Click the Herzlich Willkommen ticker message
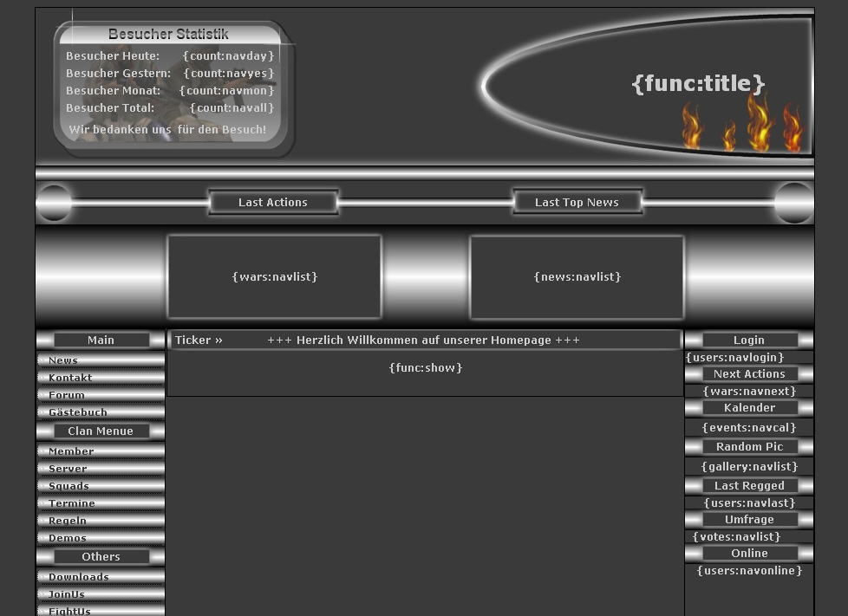Image resolution: width=848 pixels, height=616 pixels. (x=423, y=340)
